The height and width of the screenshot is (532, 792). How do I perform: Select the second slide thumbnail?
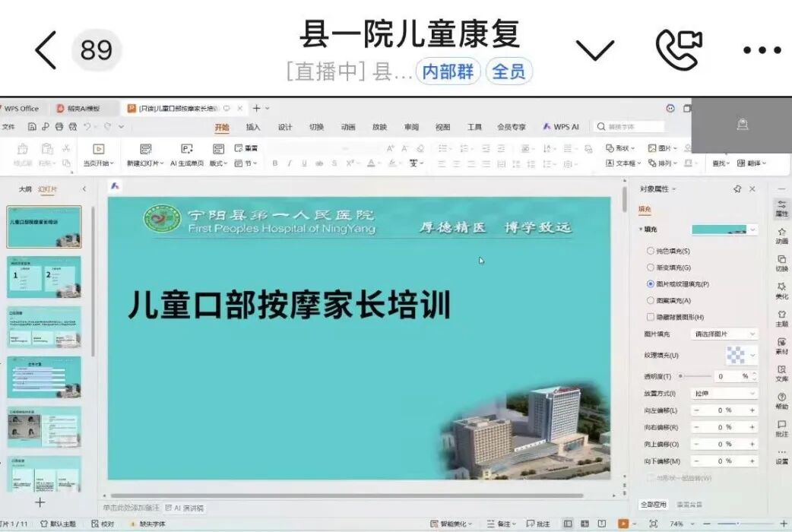pos(44,277)
